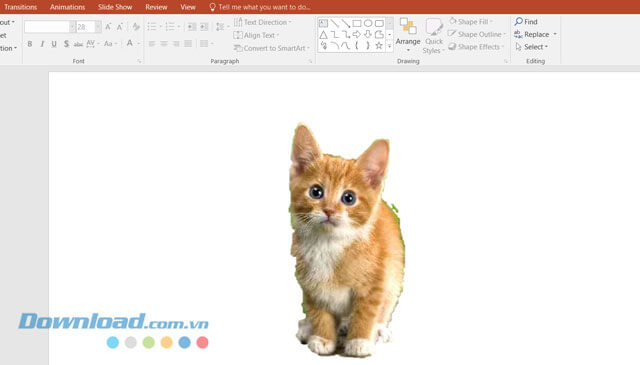640x365 pixels.
Task: Toggle bold formatting
Action: [29, 44]
